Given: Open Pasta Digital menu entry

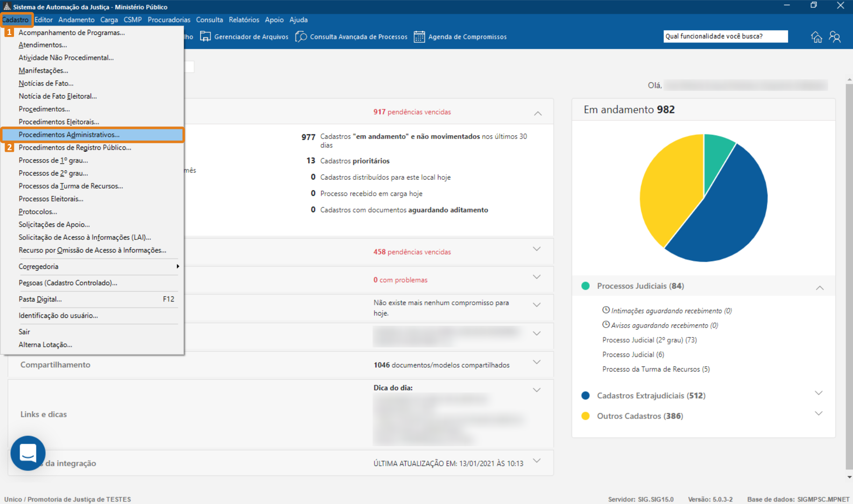Looking at the screenshot, I should click(92, 299).
